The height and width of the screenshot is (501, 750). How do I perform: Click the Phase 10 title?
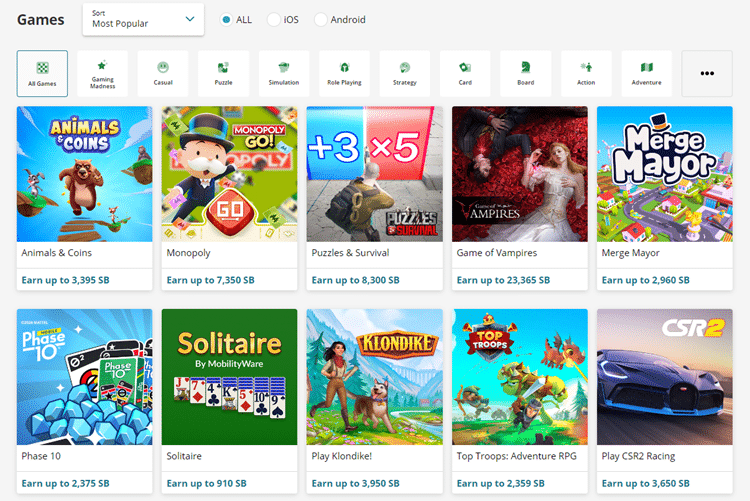point(41,456)
